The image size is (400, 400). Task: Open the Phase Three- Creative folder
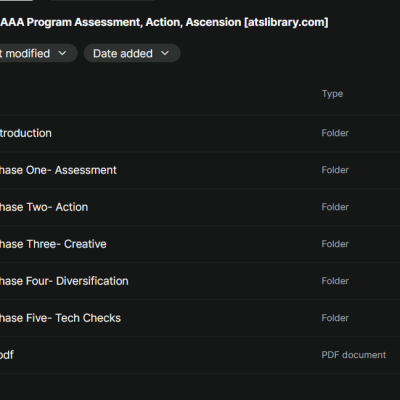tap(200, 244)
